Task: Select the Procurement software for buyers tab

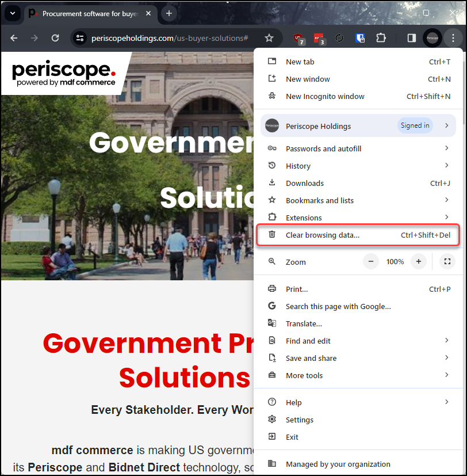Action: coord(91,14)
